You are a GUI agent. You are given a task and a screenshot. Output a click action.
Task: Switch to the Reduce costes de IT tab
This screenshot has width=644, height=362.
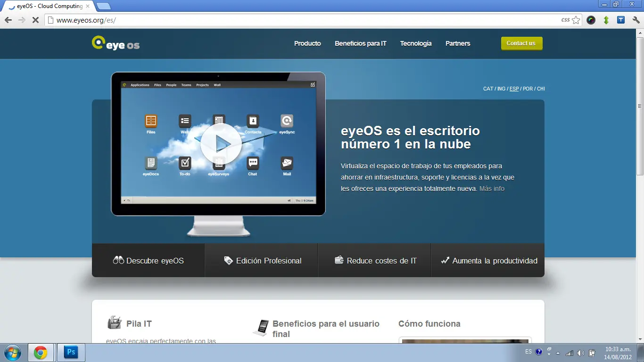375,260
